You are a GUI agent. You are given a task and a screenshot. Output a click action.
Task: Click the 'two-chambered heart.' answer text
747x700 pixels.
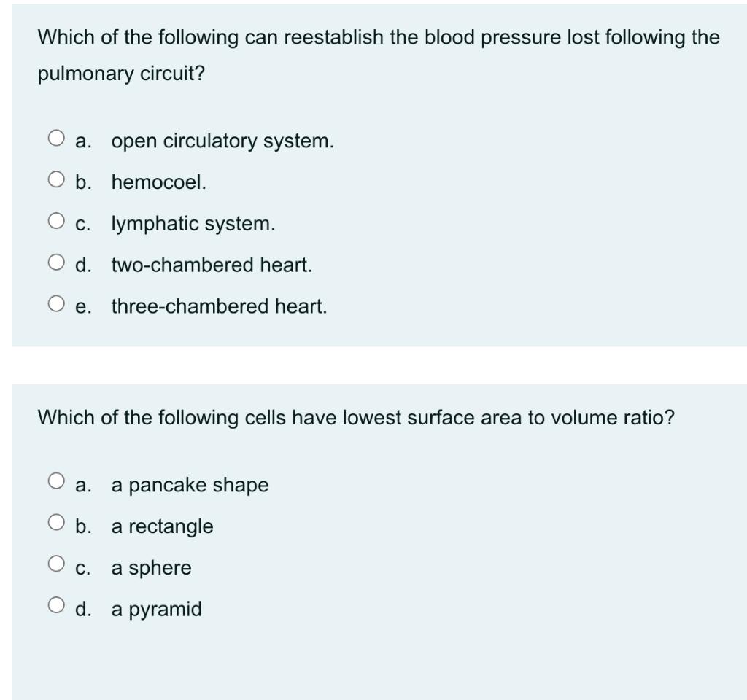212,265
